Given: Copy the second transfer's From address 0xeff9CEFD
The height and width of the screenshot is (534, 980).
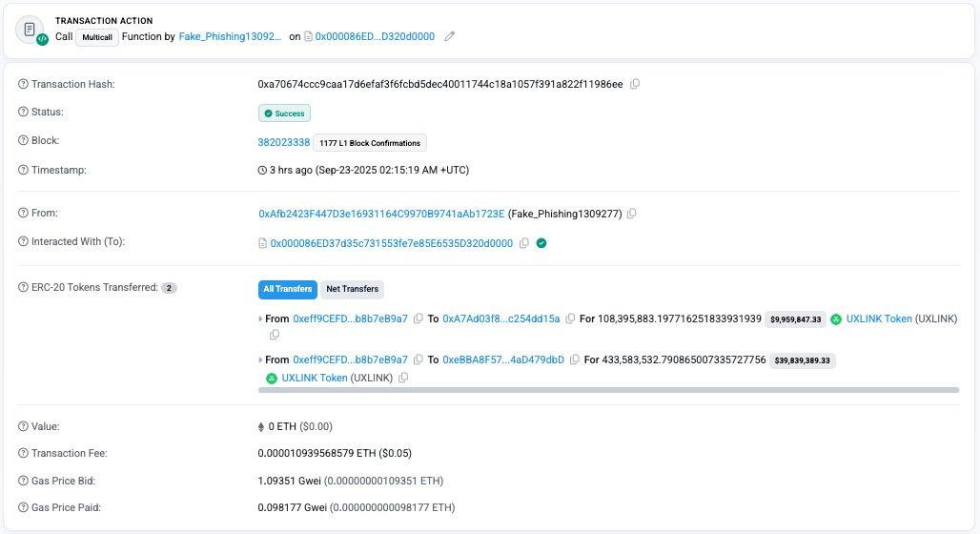Looking at the screenshot, I should (419, 359).
